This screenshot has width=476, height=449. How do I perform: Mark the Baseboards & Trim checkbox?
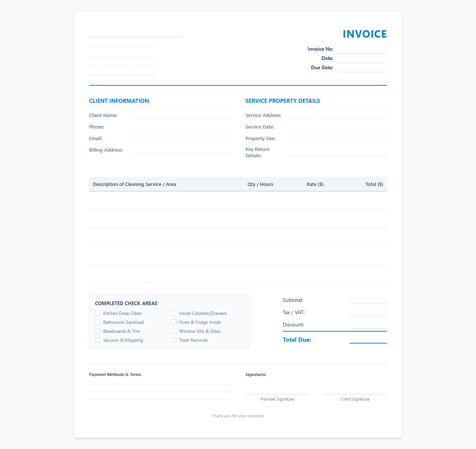click(98, 331)
